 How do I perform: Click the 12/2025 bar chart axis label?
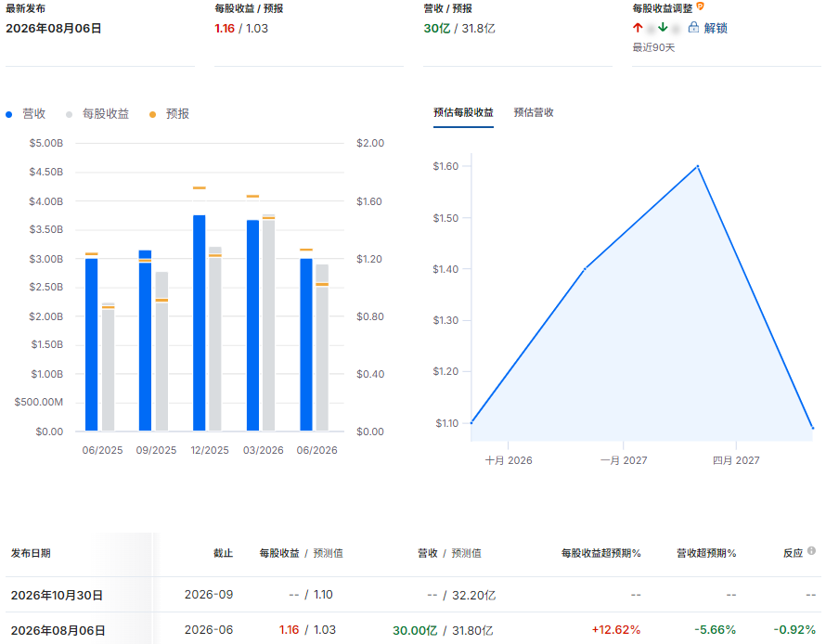coord(210,450)
